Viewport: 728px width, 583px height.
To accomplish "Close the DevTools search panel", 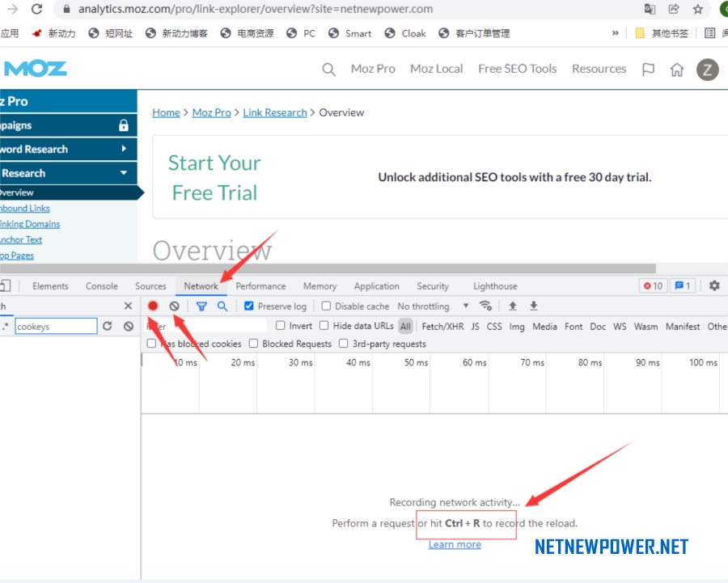I will [x=128, y=306].
